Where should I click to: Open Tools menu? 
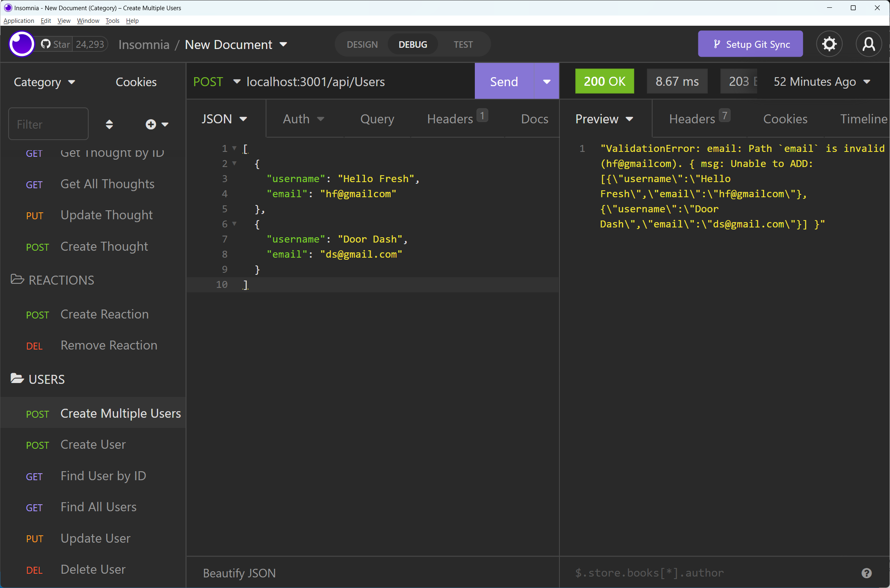112,21
